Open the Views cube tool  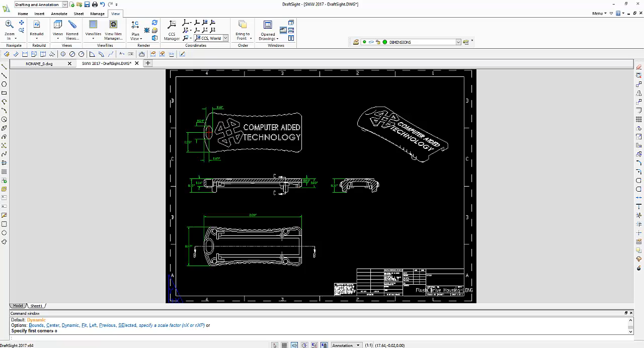[x=58, y=24]
